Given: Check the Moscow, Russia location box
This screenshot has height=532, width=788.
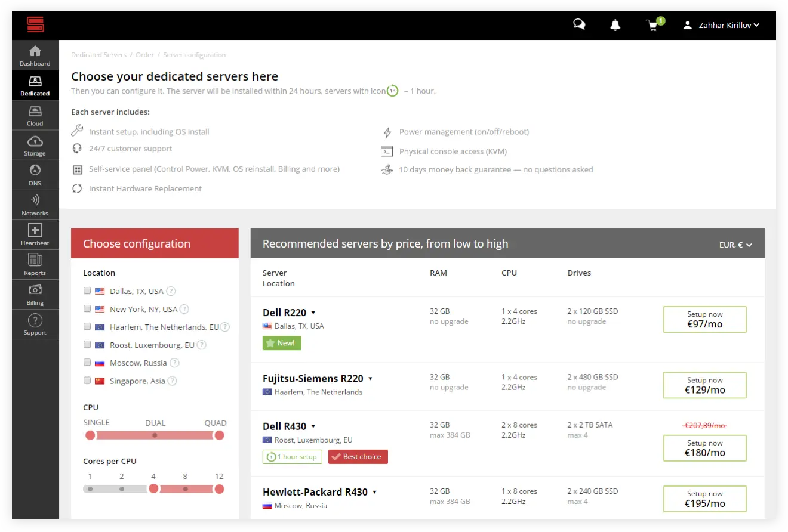Looking at the screenshot, I should (87, 362).
